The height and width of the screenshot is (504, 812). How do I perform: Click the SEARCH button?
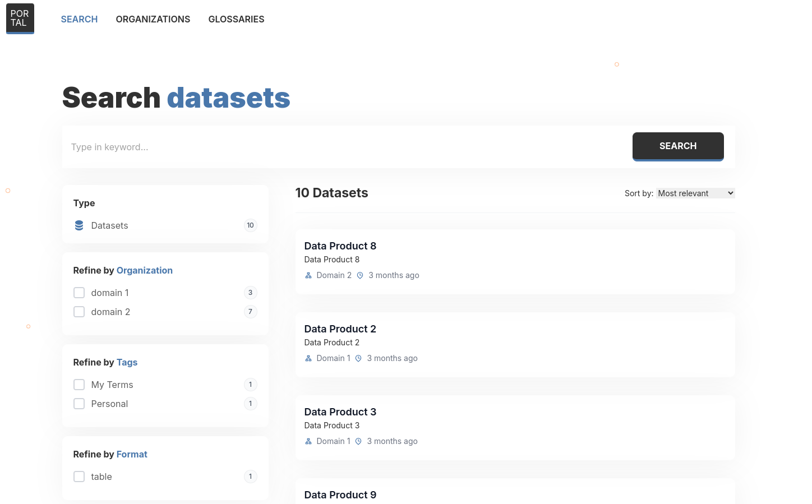click(677, 146)
